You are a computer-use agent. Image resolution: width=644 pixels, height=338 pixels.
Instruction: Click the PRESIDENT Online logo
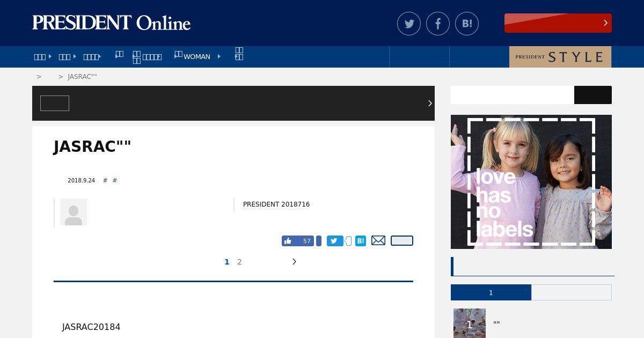point(111,23)
